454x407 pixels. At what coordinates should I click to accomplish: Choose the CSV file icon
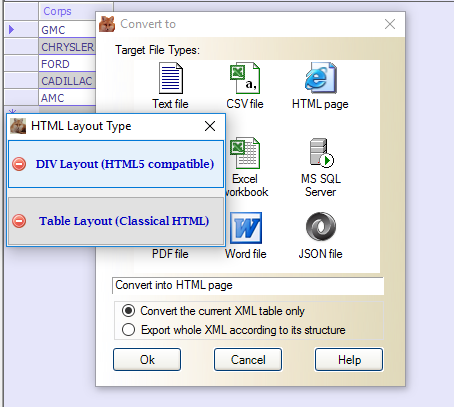click(x=245, y=78)
